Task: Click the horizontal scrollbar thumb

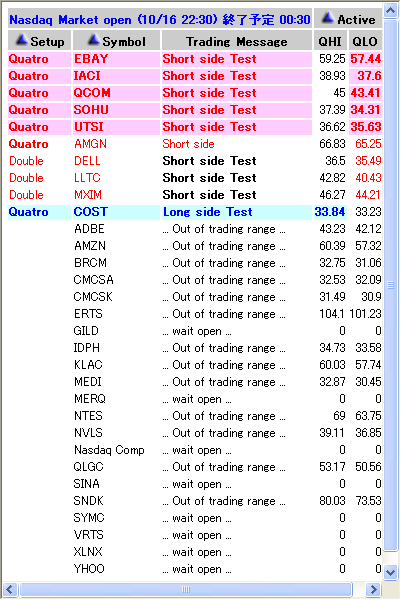Action: click(186, 589)
